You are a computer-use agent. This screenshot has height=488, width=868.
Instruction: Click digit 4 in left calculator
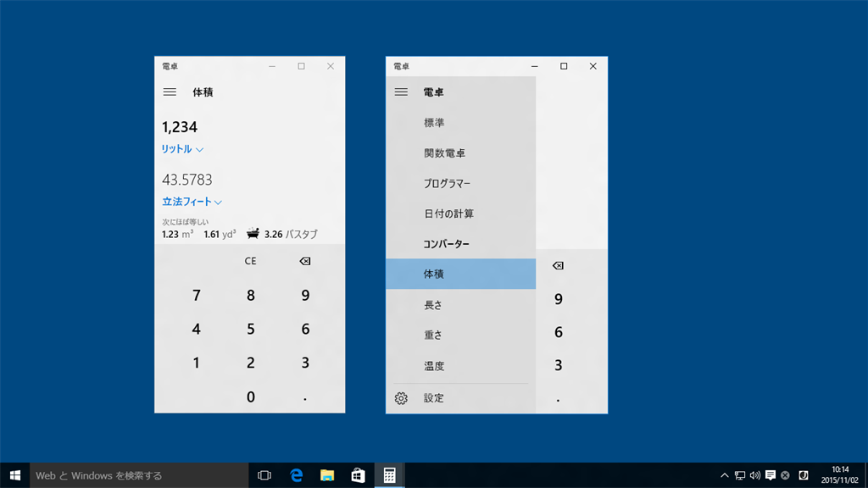click(197, 330)
